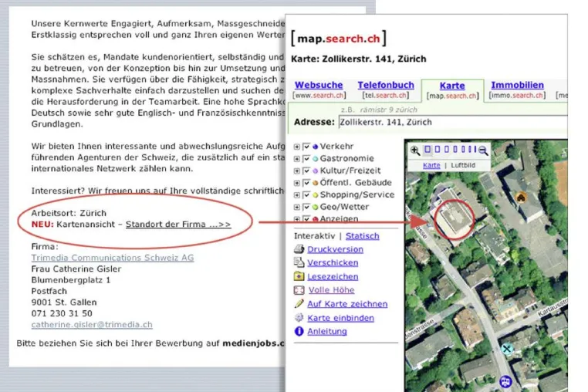Viewport: 588px width, 392px height.
Task: Click the orange Öffentl. Gebäude category dot
Action: [x=316, y=183]
